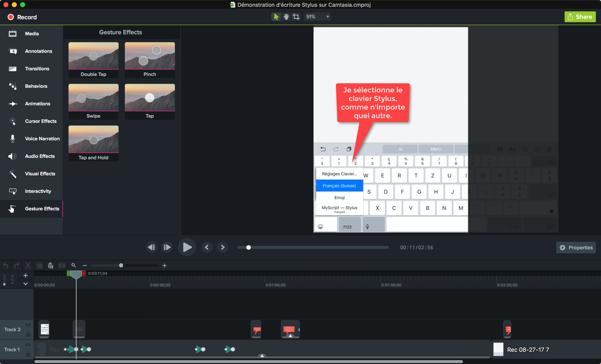The image size is (601, 364).
Task: Choose Emoji in canvas keyboard menu
Action: 339,198
